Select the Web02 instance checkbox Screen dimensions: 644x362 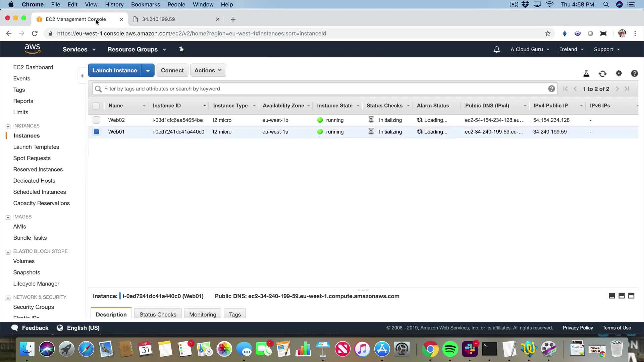pyautogui.click(x=96, y=120)
